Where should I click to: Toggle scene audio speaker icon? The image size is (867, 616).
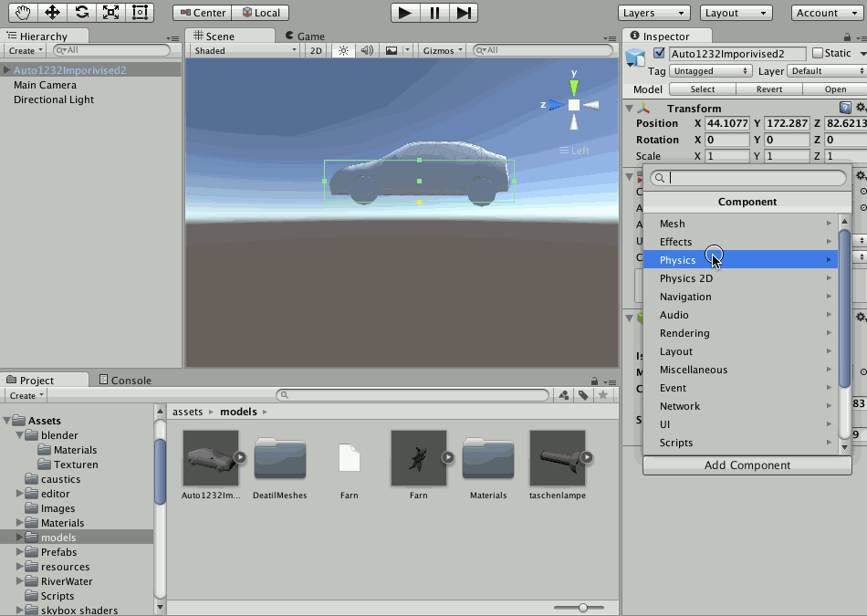(x=367, y=50)
